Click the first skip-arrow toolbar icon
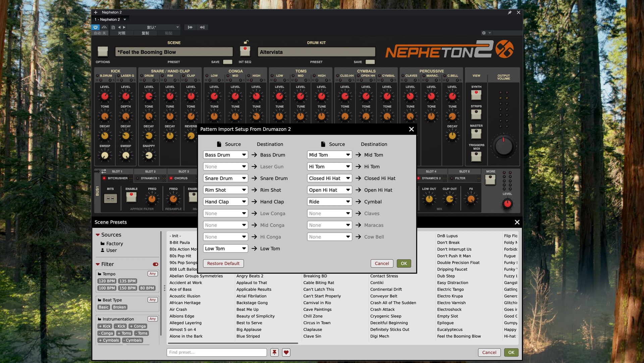This screenshot has width=644, height=363. pyautogui.click(x=190, y=27)
